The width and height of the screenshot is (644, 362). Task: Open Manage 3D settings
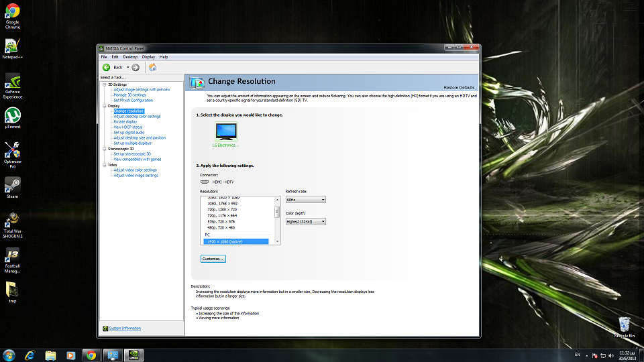point(129,95)
